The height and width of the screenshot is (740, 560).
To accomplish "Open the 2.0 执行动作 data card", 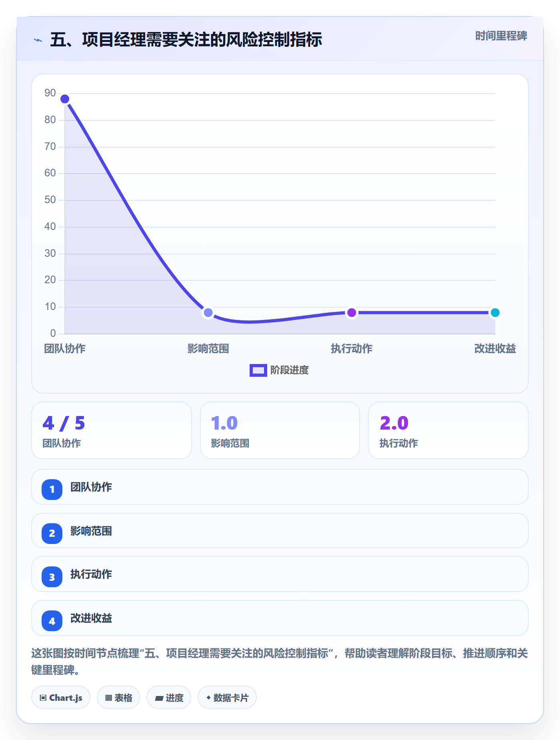I will tap(448, 430).
